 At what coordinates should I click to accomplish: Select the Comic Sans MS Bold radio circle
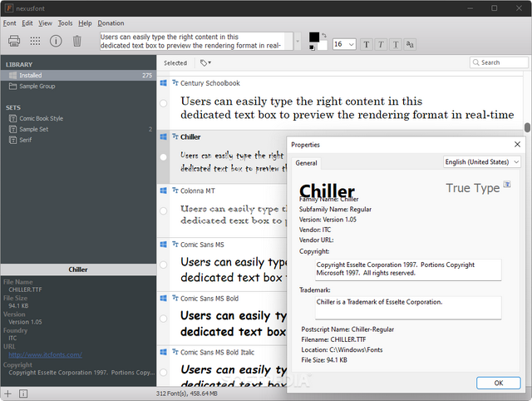click(x=163, y=319)
